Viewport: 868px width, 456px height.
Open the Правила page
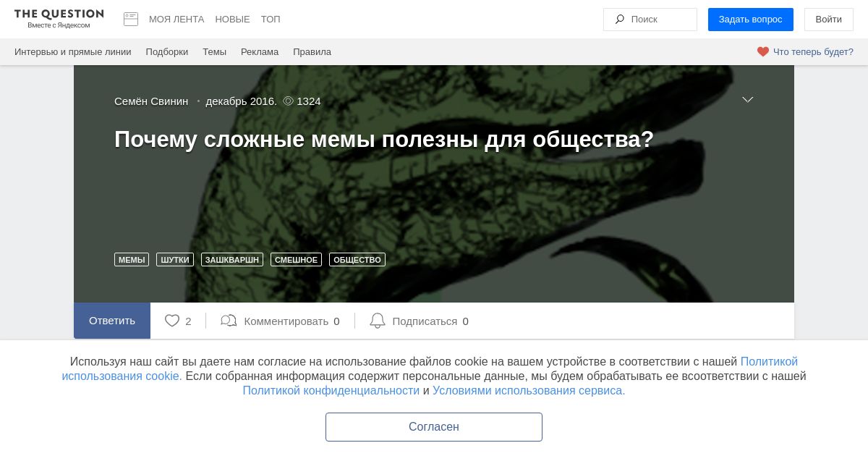tap(312, 52)
